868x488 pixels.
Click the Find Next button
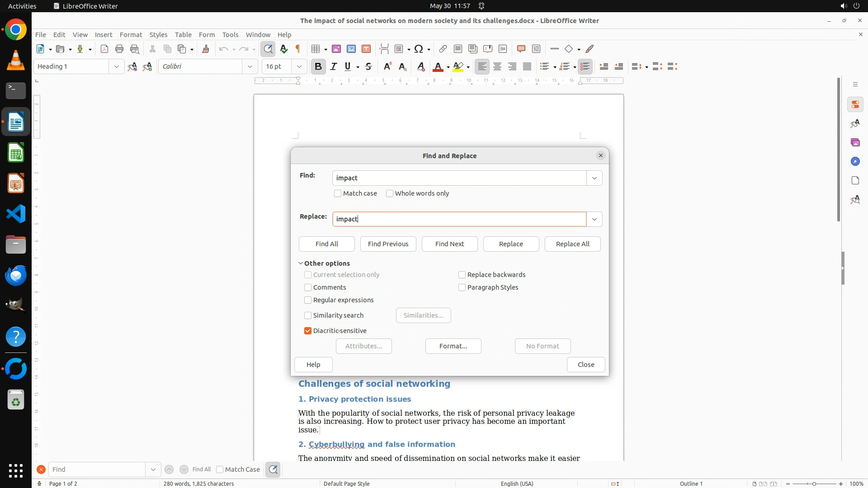click(x=449, y=244)
